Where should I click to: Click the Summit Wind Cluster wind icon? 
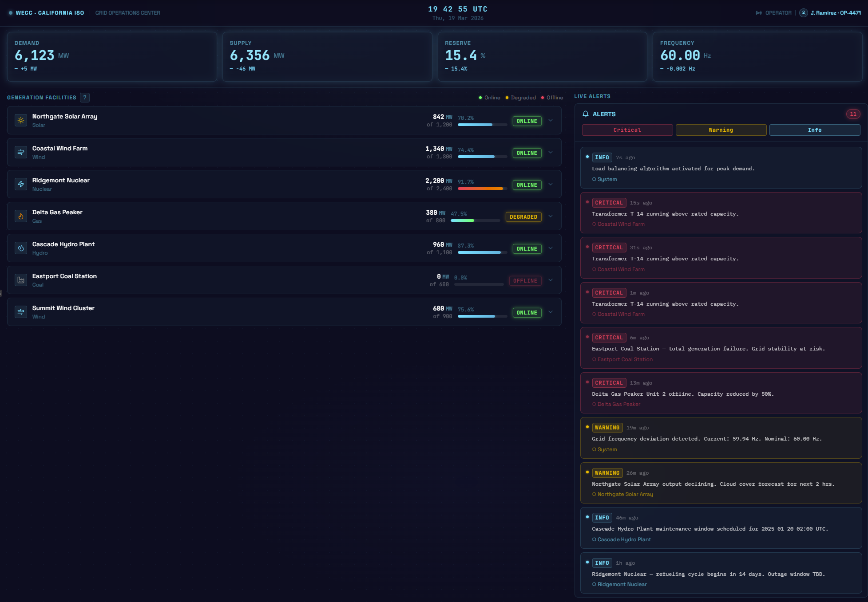click(21, 312)
